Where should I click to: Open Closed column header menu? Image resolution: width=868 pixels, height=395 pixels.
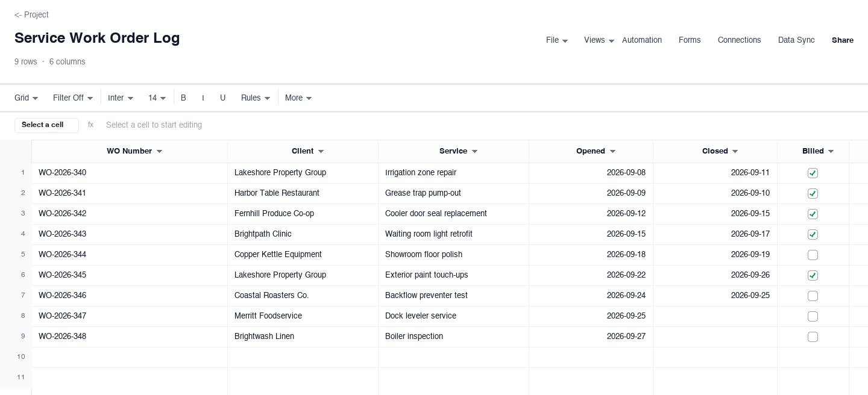(x=735, y=151)
